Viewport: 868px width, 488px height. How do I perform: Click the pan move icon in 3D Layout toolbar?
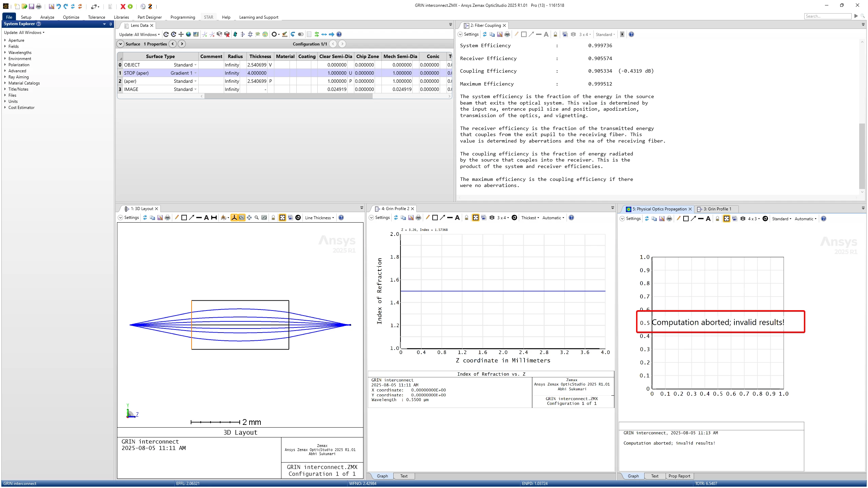pyautogui.click(x=249, y=218)
